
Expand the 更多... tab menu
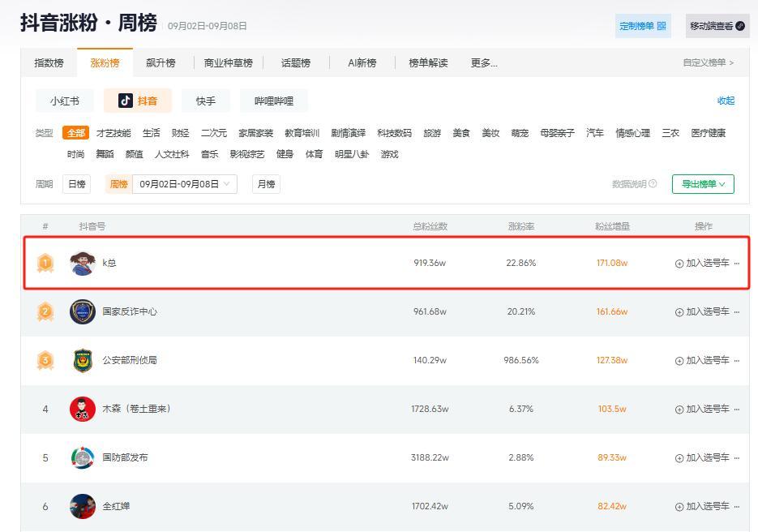(484, 63)
